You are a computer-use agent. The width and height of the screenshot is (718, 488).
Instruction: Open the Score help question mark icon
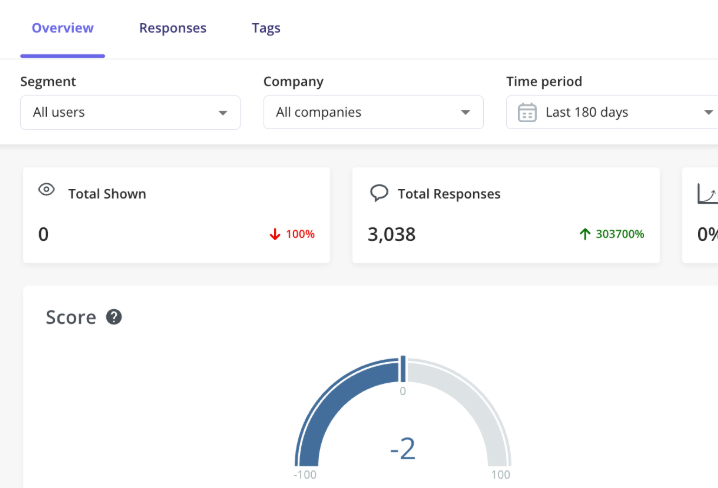click(x=114, y=317)
